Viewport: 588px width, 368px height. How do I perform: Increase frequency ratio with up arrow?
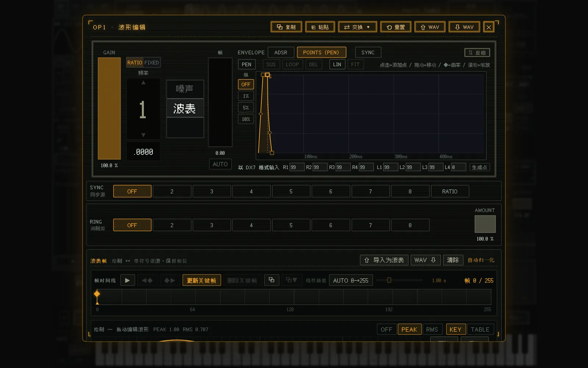tap(143, 83)
